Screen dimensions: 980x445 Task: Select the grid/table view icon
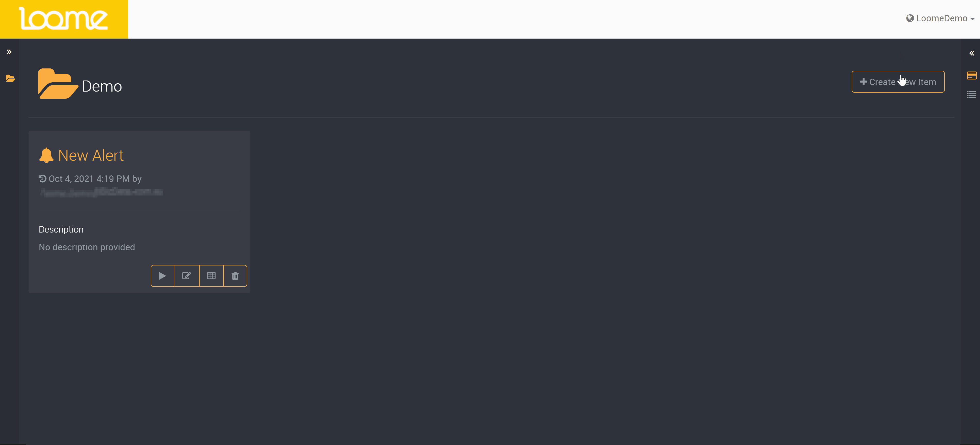211,276
